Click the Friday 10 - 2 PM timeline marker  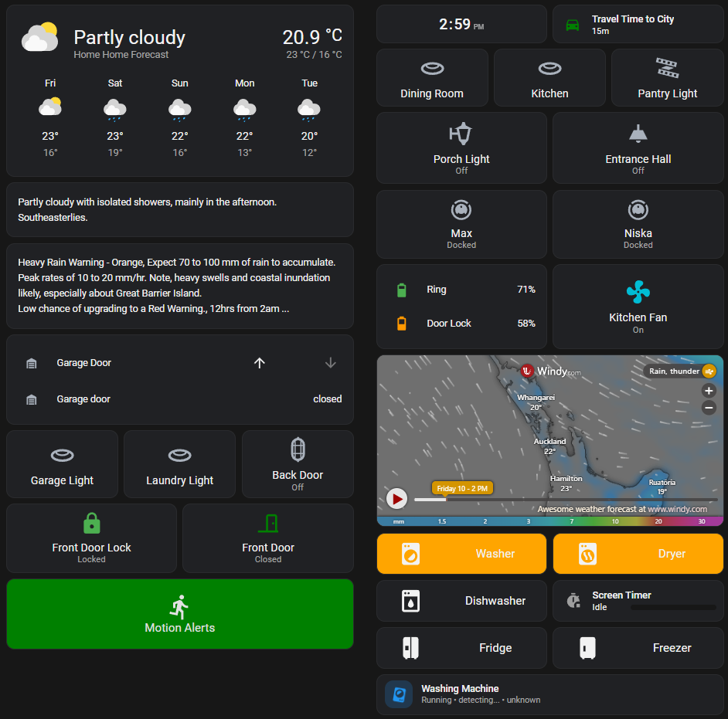(462, 488)
